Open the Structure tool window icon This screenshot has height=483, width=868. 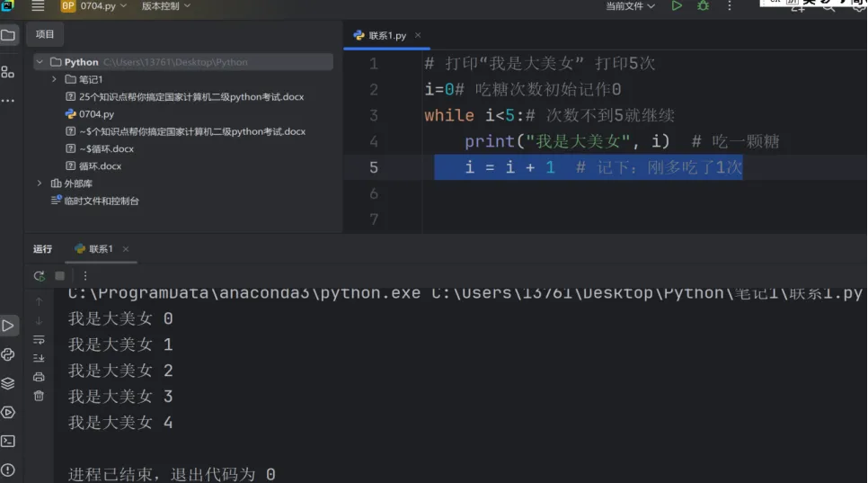coord(8,72)
